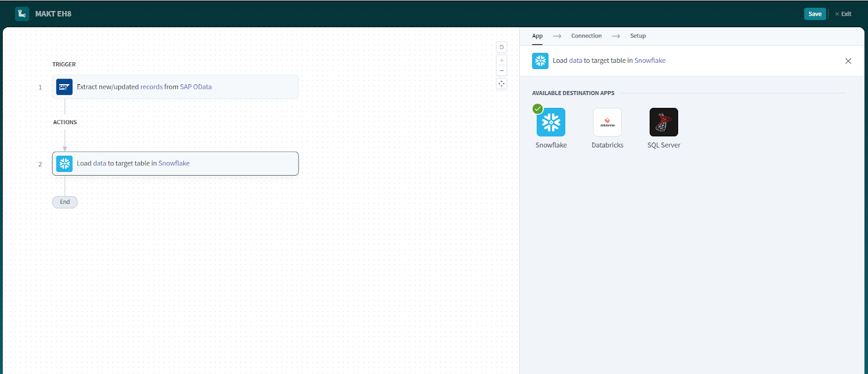Zoom out on canvas with minus icon
Viewport: 868px width, 374px height.
click(502, 71)
